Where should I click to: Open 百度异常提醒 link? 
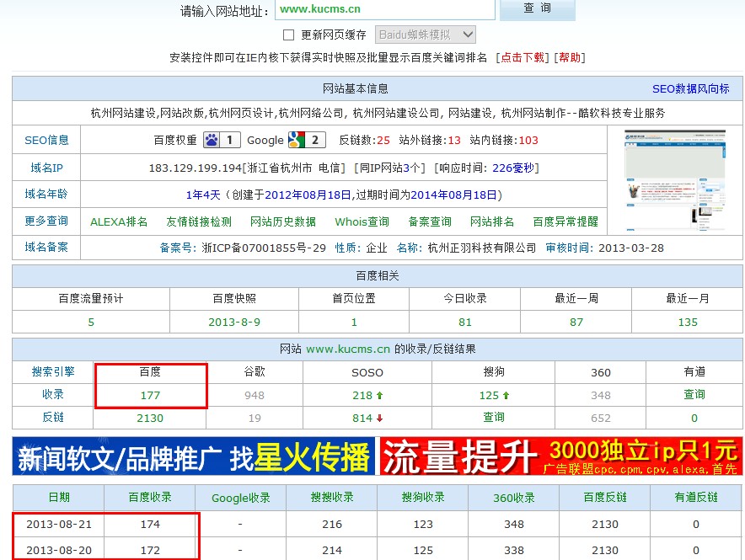coord(565,221)
